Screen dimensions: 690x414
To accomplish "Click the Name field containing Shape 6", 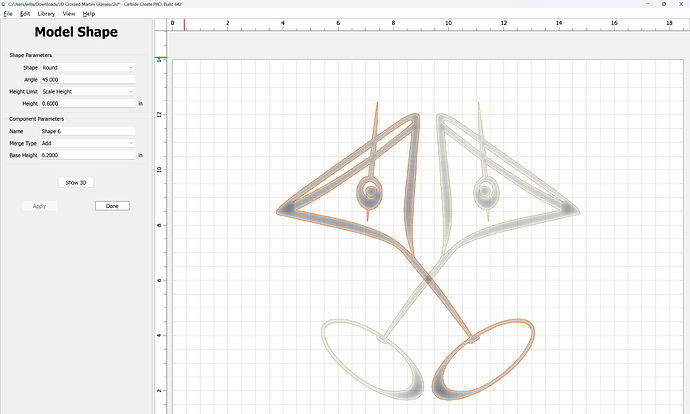I will click(x=87, y=131).
